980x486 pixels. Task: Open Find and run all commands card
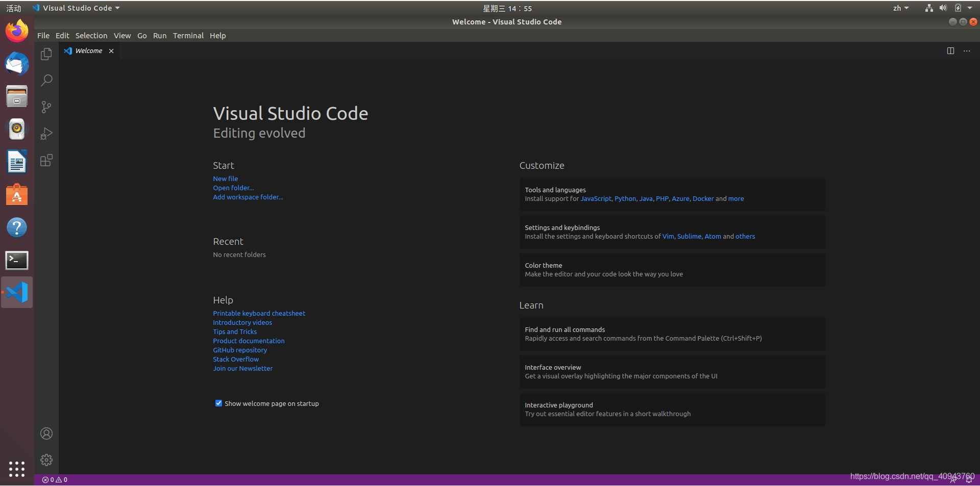coord(672,334)
